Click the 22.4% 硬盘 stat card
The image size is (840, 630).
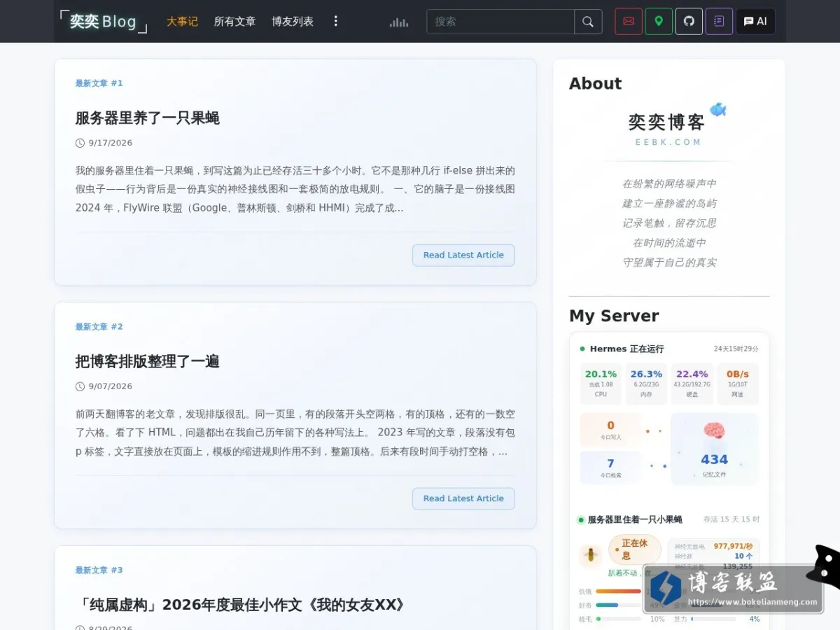692,384
